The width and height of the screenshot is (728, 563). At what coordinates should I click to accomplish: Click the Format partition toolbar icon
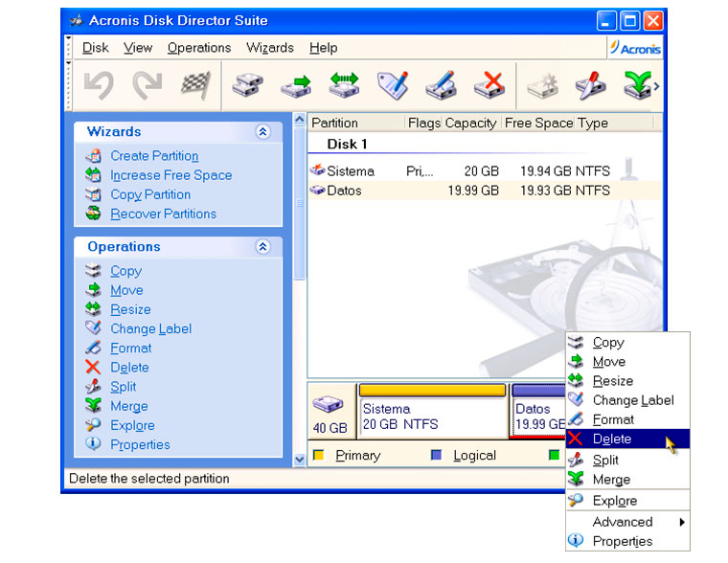click(x=441, y=85)
